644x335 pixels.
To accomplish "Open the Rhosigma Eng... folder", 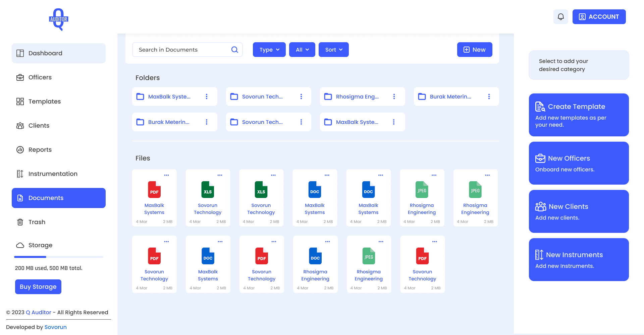I will pyautogui.click(x=363, y=96).
